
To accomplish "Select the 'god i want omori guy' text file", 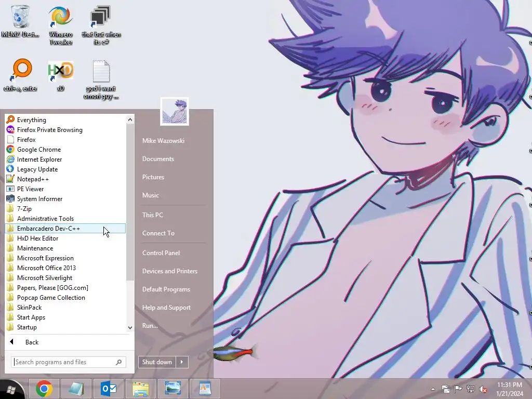I will tap(101, 79).
